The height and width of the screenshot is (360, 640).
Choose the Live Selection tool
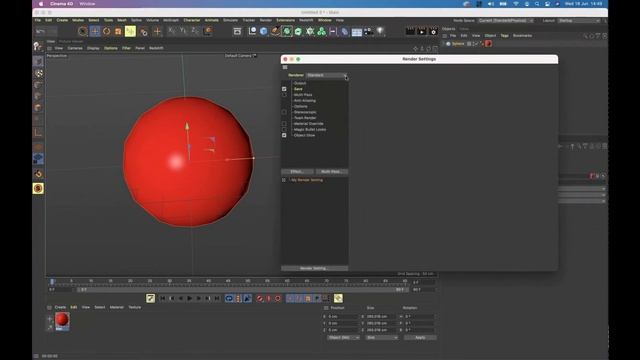coord(82,31)
